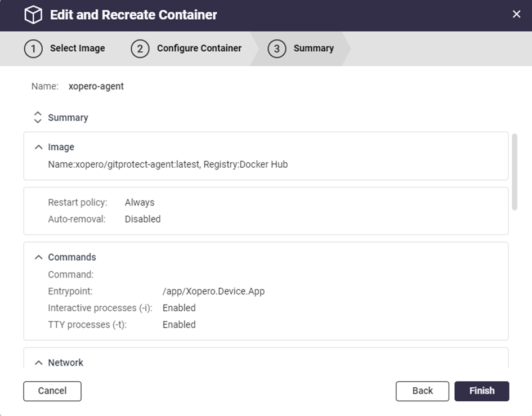
Task: Select the Summary step label
Action: tap(314, 48)
